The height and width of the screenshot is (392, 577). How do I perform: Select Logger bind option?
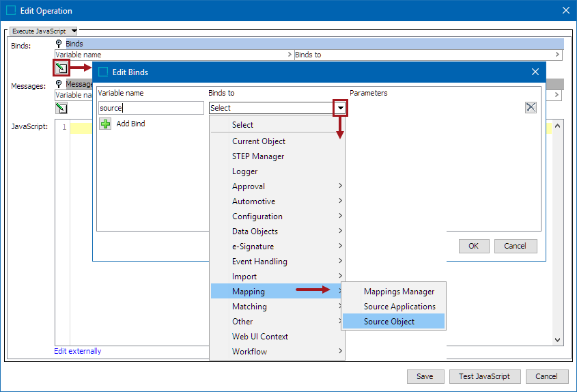click(x=245, y=171)
